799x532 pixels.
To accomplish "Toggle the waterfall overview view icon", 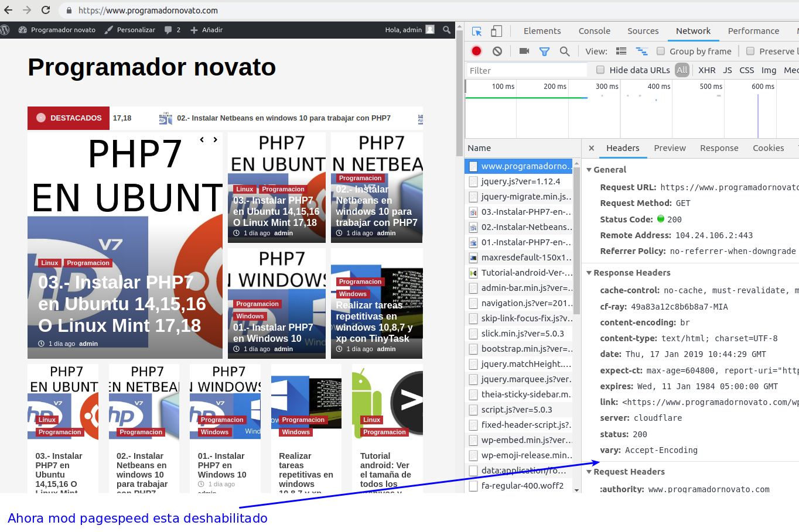I will tap(642, 52).
